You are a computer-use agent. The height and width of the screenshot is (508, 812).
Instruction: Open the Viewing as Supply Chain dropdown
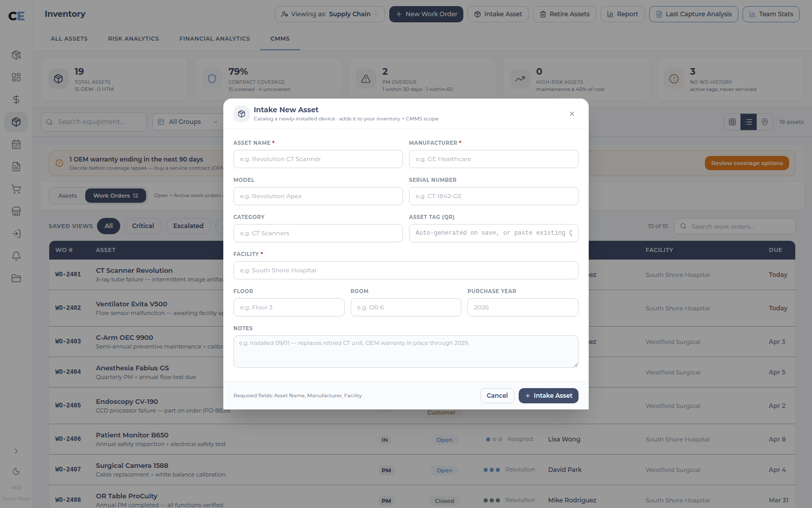point(330,14)
